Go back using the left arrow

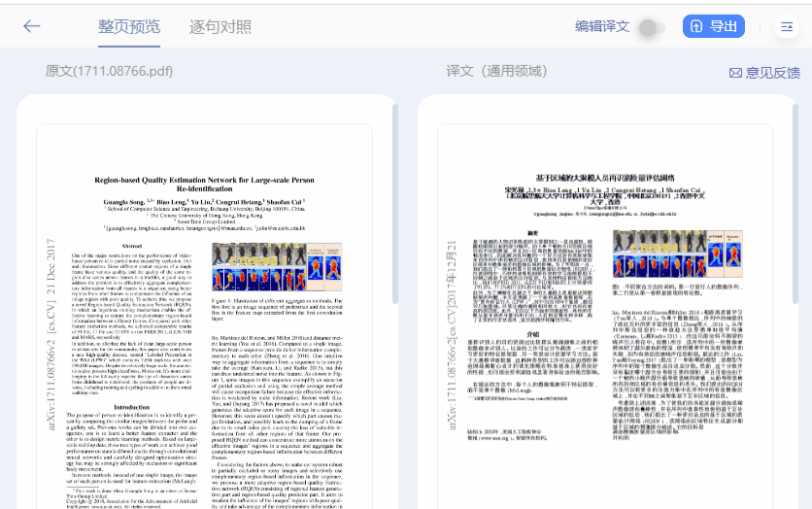pos(32,26)
